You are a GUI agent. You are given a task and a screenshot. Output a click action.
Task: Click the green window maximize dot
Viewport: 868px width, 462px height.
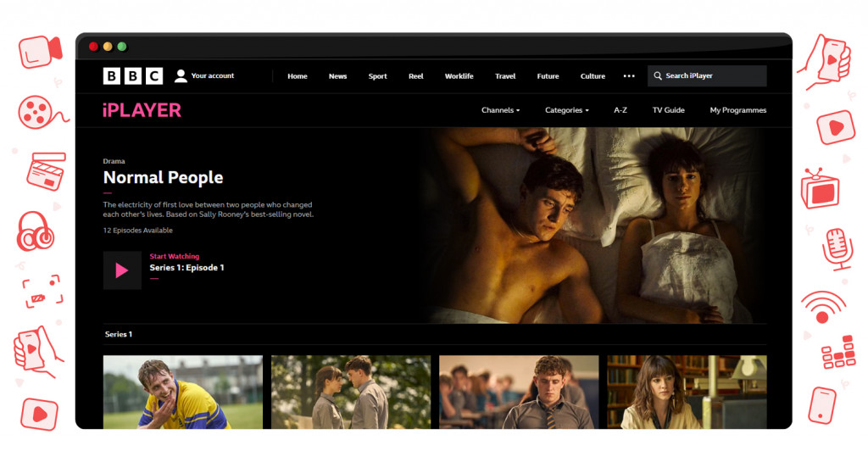122,47
